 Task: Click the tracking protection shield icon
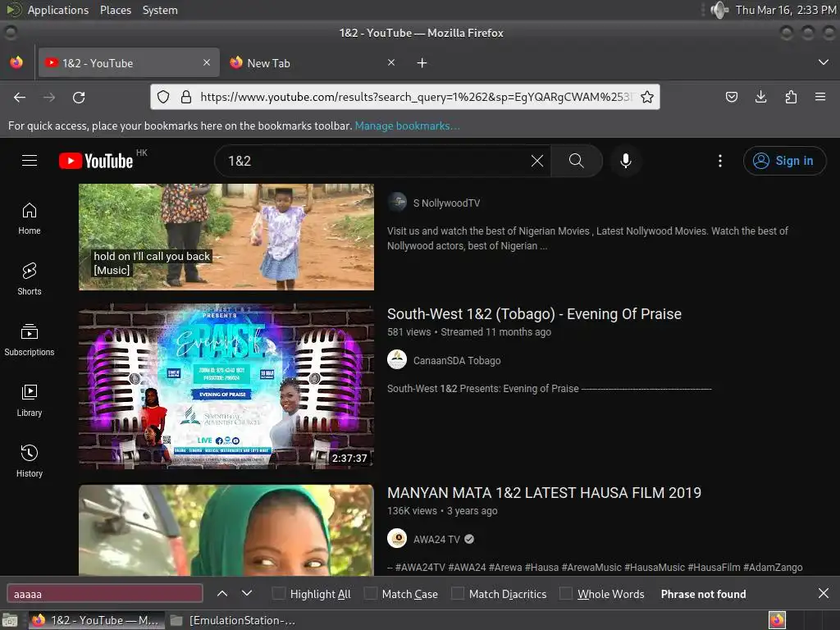coord(163,97)
